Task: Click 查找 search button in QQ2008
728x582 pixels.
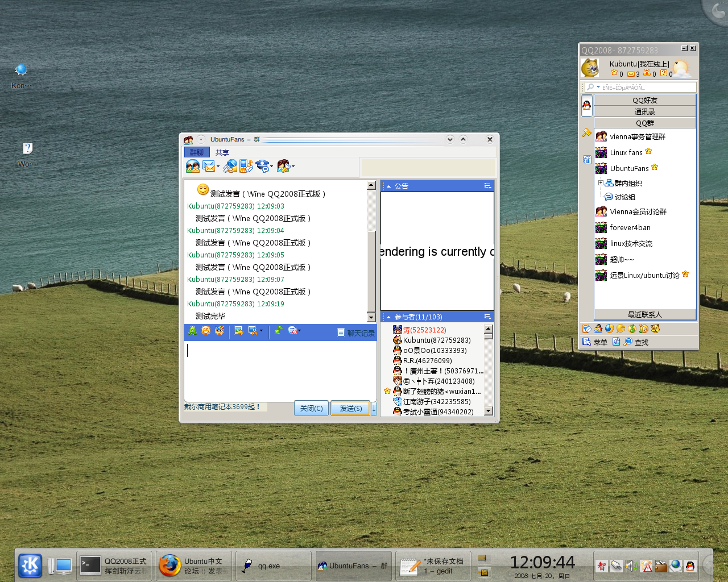Action: [x=636, y=342]
